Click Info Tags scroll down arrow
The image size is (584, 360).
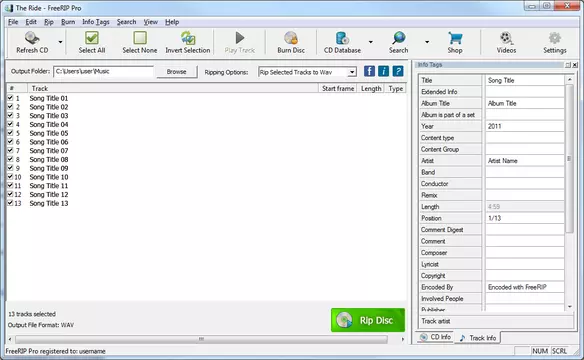coord(569,307)
